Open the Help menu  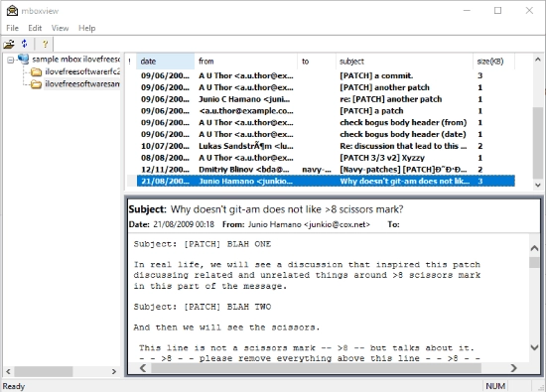click(86, 28)
